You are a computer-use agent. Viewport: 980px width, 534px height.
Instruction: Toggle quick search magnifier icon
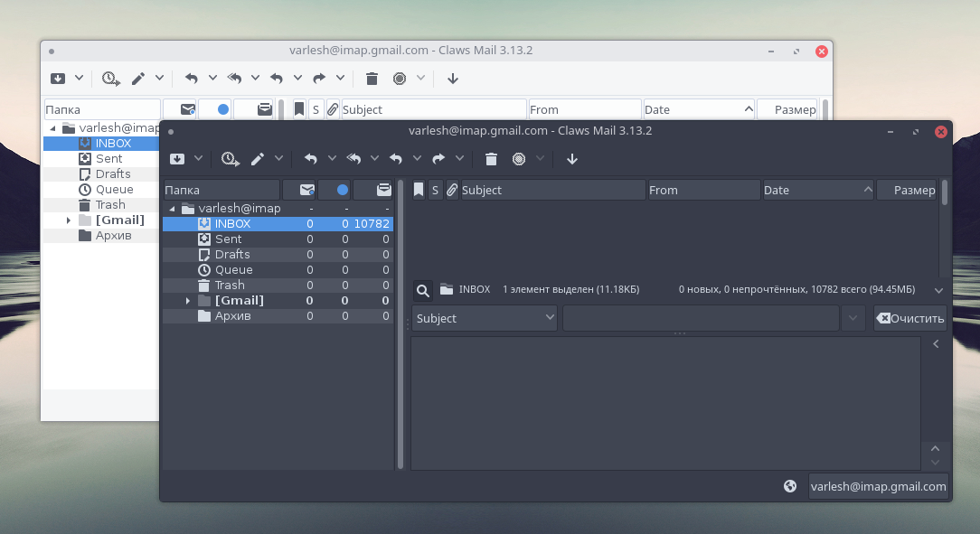423,290
